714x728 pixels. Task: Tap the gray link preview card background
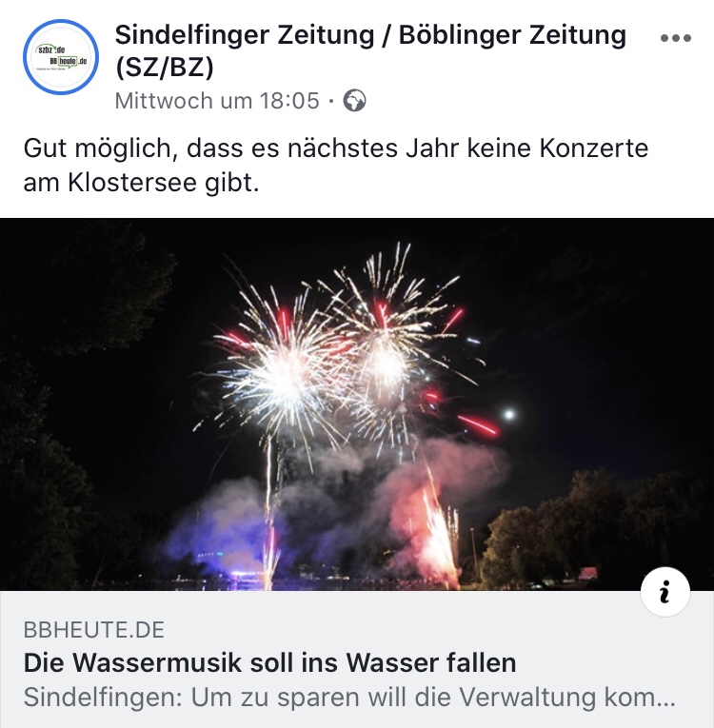[x=357, y=659]
